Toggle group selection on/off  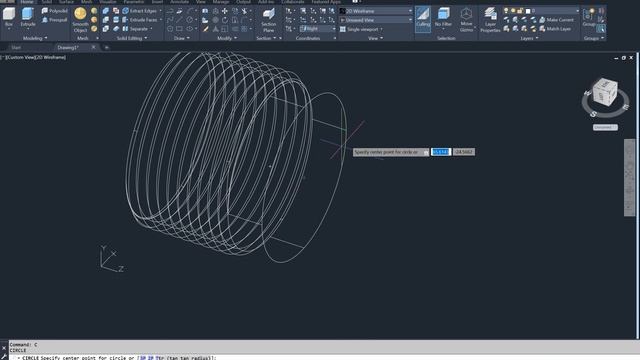pyautogui.click(x=601, y=29)
